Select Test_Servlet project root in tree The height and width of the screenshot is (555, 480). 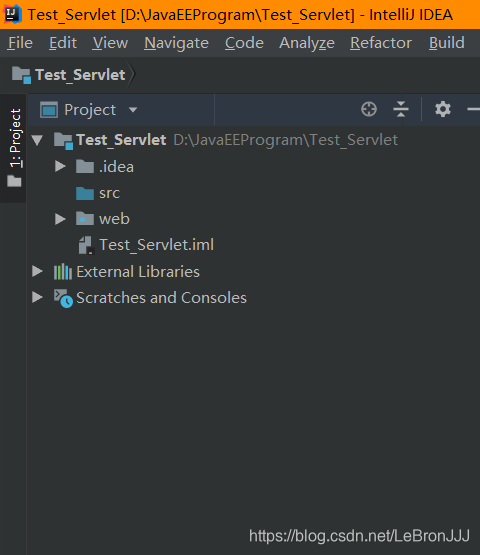[121, 140]
